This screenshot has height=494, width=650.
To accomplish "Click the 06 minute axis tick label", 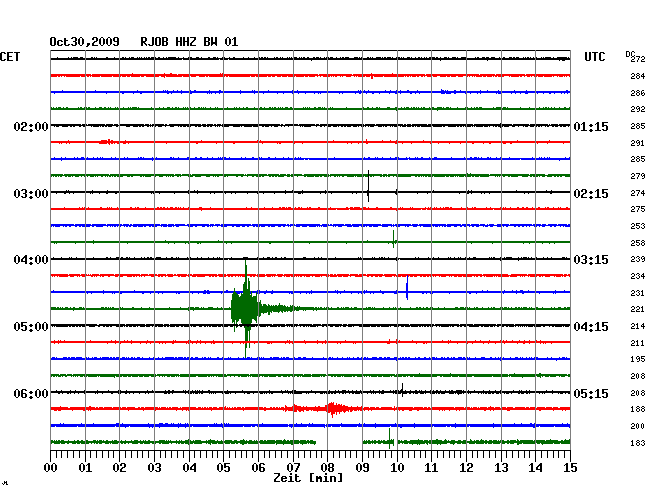I will (x=258, y=468).
